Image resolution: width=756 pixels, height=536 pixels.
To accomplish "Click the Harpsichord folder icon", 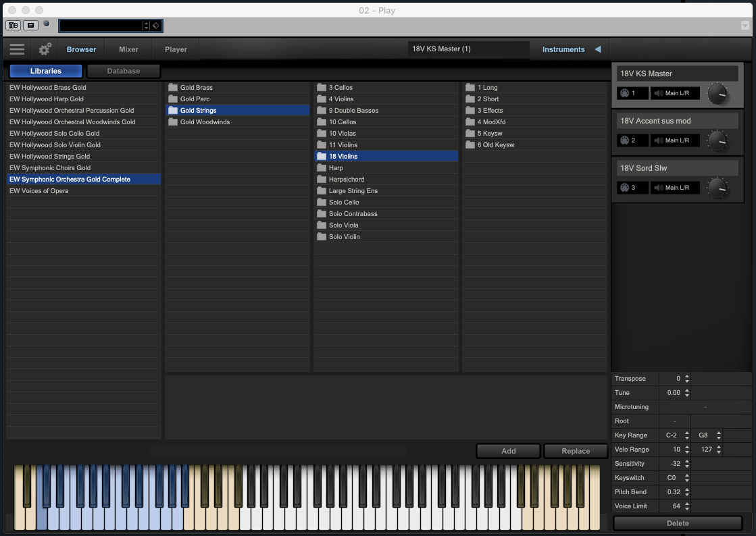I will [322, 179].
